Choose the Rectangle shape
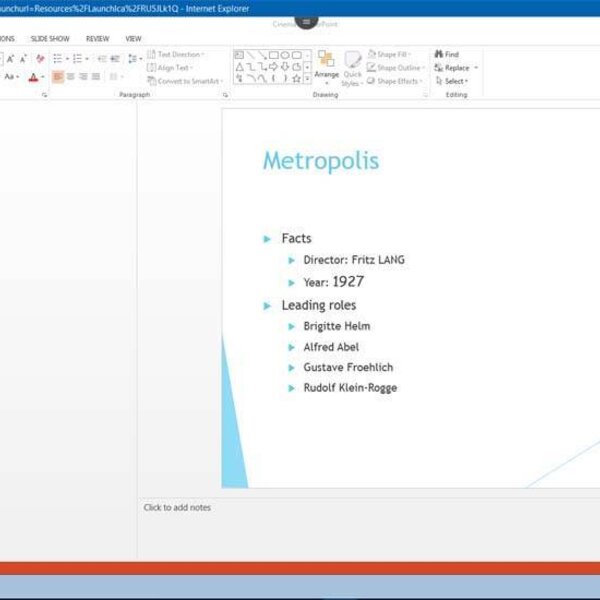The height and width of the screenshot is (600, 600). pyautogui.click(x=274, y=55)
